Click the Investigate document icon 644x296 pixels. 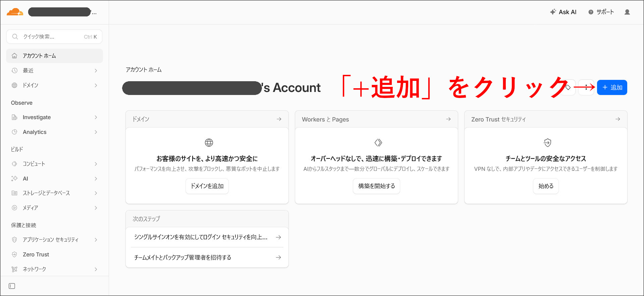[x=14, y=117]
